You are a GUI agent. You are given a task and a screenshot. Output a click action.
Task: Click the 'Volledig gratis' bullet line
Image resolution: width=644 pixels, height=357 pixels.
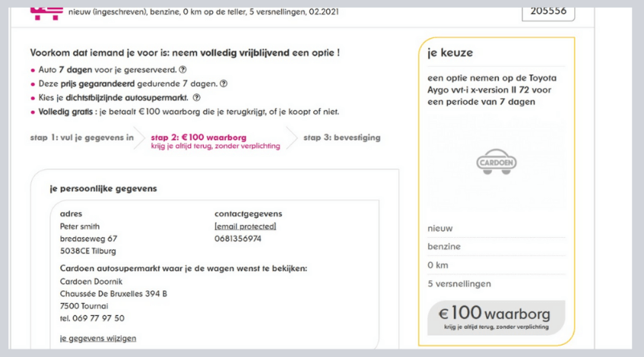click(x=185, y=112)
